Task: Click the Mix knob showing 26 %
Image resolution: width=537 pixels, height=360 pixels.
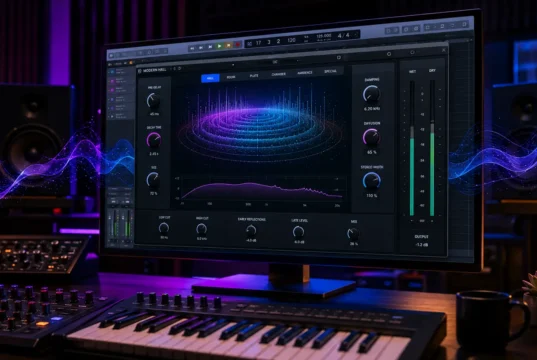Action: 353,234
